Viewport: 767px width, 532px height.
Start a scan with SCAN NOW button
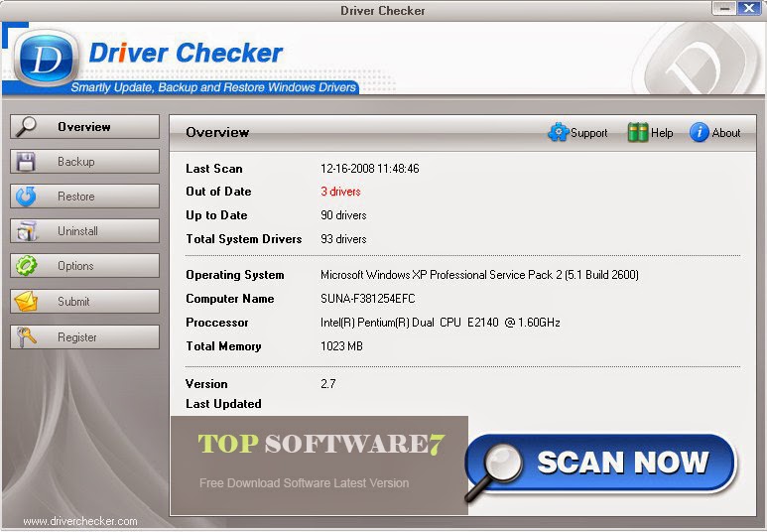tap(601, 464)
